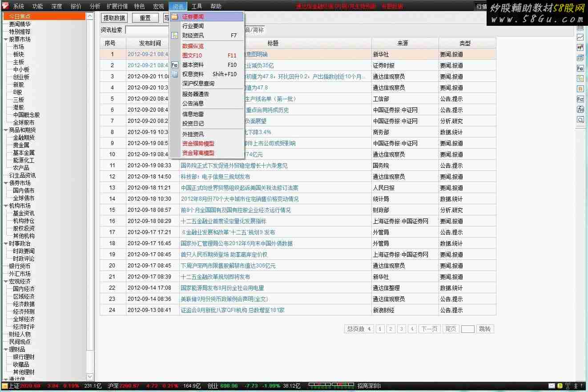This screenshot has width=588, height=392.
Task: Click the 尾页 pagination button
Action: tap(451, 329)
